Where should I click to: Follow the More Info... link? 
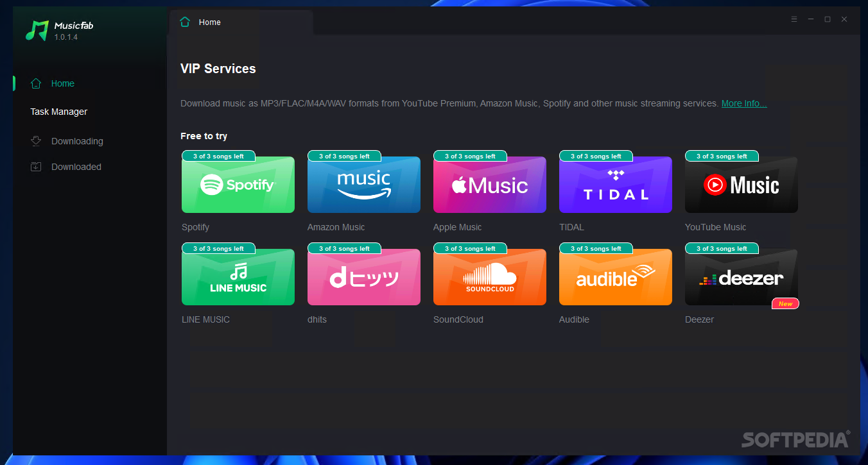tap(744, 103)
